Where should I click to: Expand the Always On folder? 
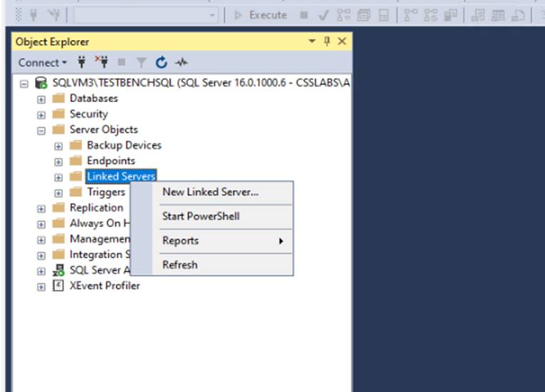[41, 224]
